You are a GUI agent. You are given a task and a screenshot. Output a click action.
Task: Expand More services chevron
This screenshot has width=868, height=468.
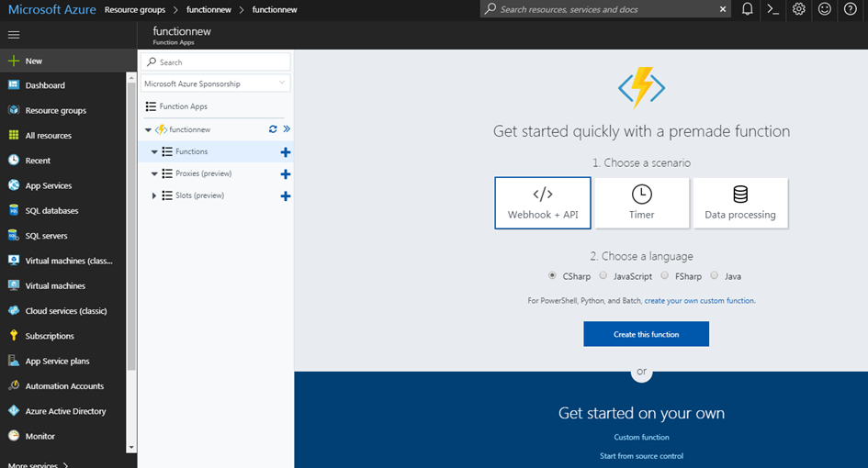click(66, 464)
